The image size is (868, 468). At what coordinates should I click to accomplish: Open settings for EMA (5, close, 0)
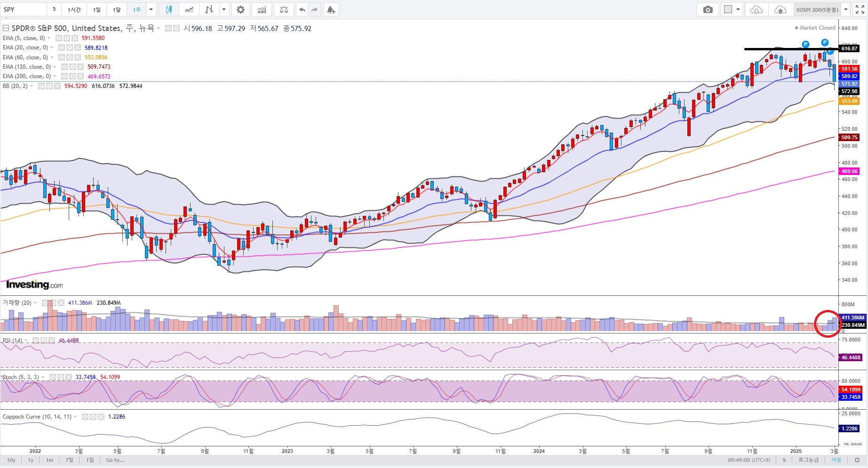[67, 38]
